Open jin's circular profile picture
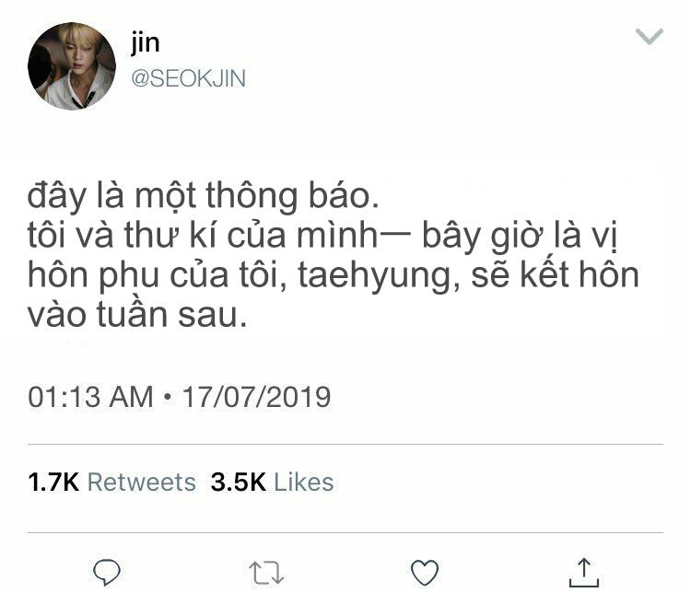691x616 pixels. coord(72,66)
